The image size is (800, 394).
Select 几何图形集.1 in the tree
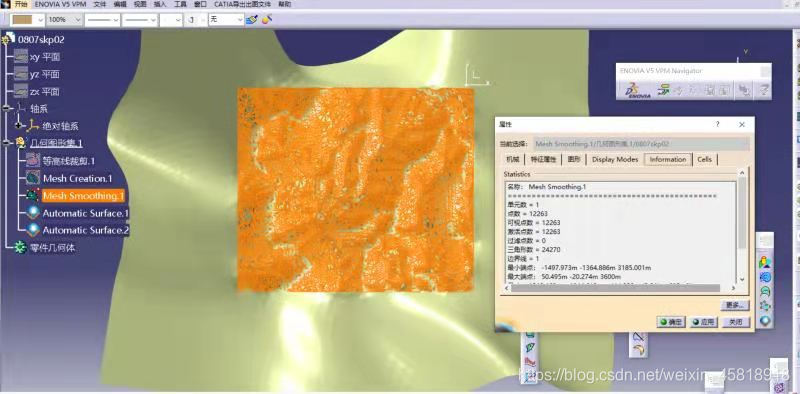(x=56, y=143)
